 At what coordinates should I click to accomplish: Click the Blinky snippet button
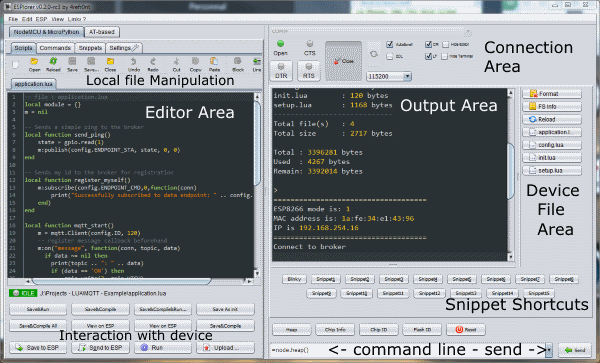[294, 279]
